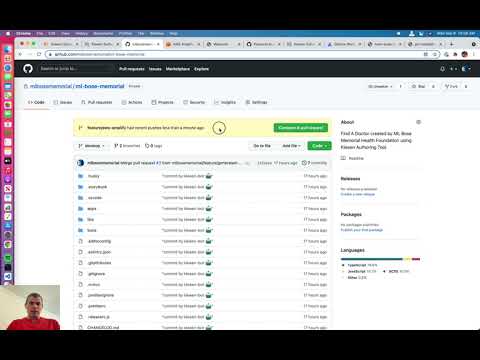Viewport: 480px width, 360px height.
Task: Open the .editorconfig file icon
Action: [80, 241]
